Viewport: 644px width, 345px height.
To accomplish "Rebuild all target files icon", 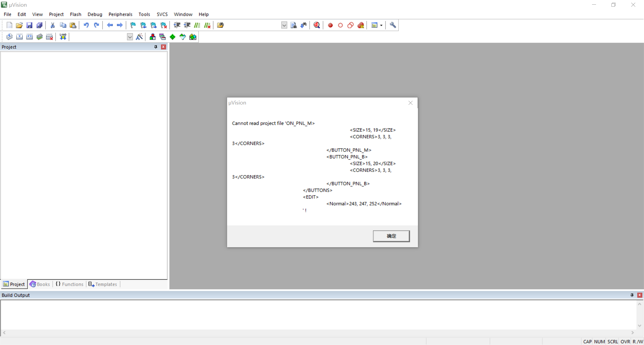I will (x=30, y=37).
